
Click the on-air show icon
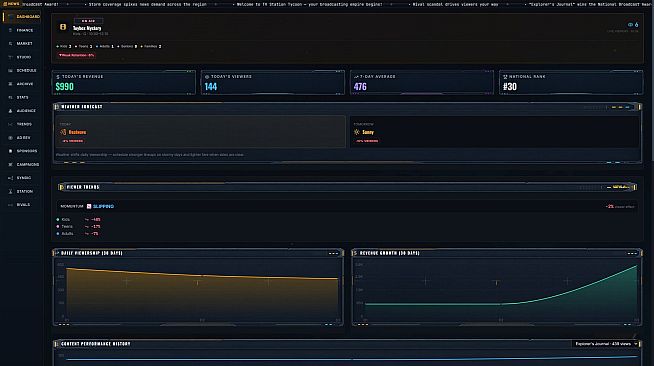click(x=63, y=27)
